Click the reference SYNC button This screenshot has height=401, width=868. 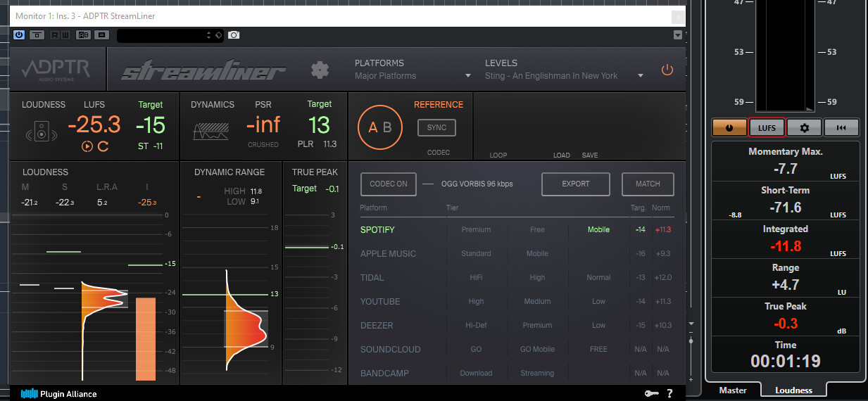click(436, 127)
